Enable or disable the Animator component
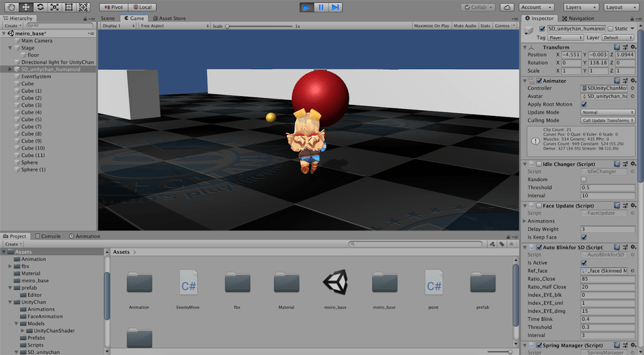Viewport: 644px width, 355px height. [539, 81]
